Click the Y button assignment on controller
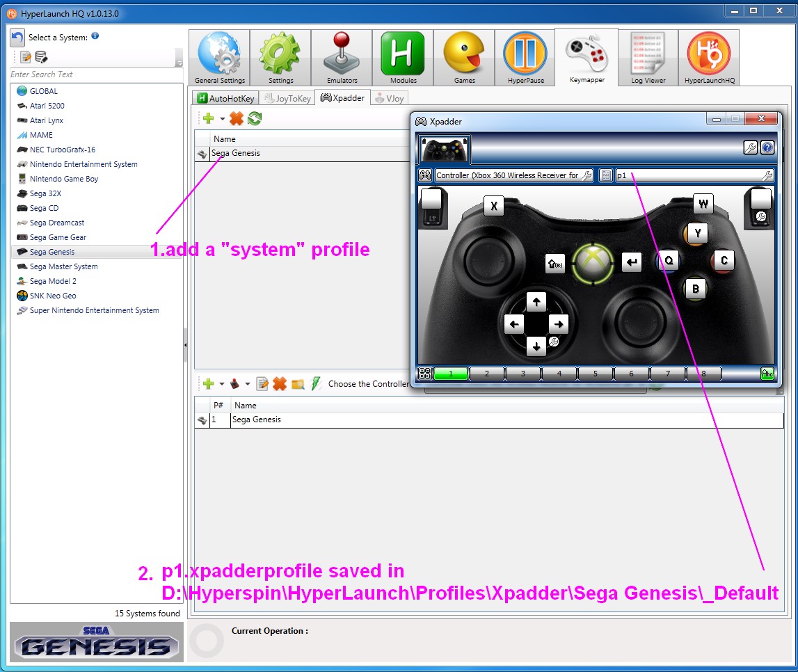This screenshot has width=798, height=672. point(698,233)
